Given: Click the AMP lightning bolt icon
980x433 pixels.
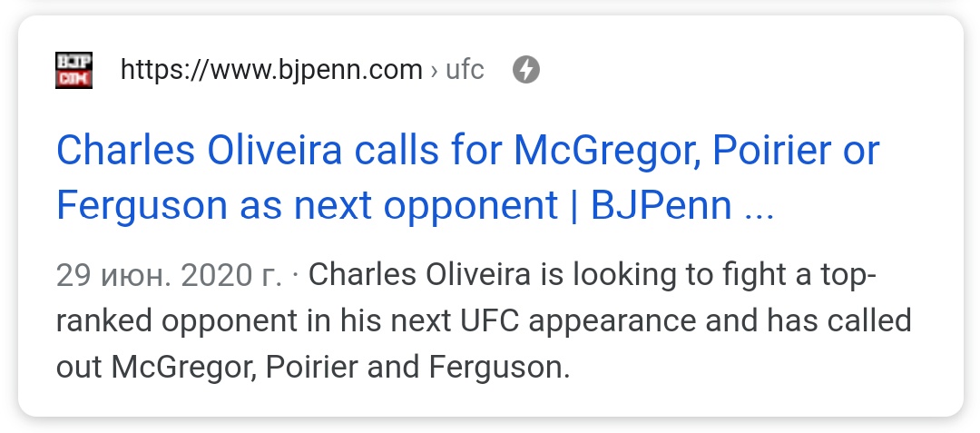Looking at the screenshot, I should point(526,70).
